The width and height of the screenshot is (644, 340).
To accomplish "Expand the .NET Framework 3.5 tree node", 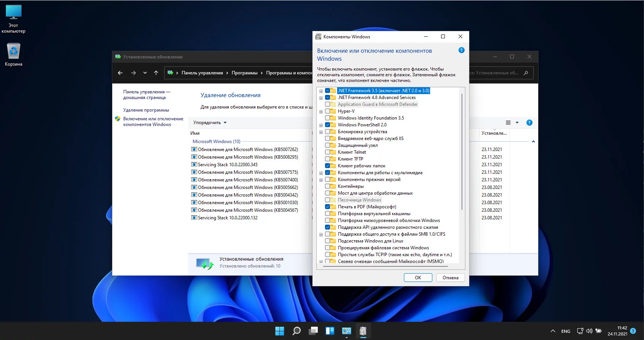I will [x=321, y=91].
